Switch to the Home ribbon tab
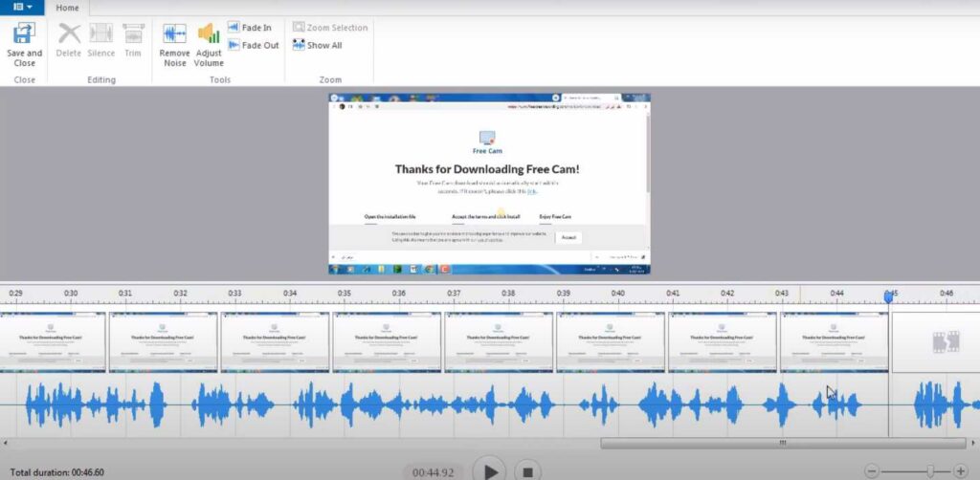Viewport: 980px width, 480px height. (x=68, y=8)
